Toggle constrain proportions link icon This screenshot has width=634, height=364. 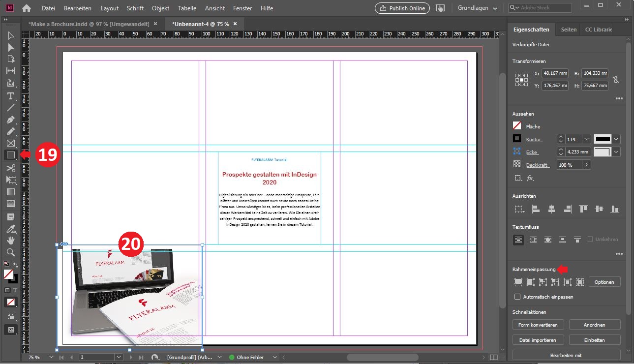(615, 79)
